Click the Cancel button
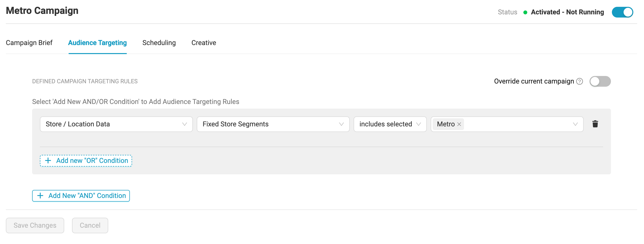644x244 pixels. (90, 225)
